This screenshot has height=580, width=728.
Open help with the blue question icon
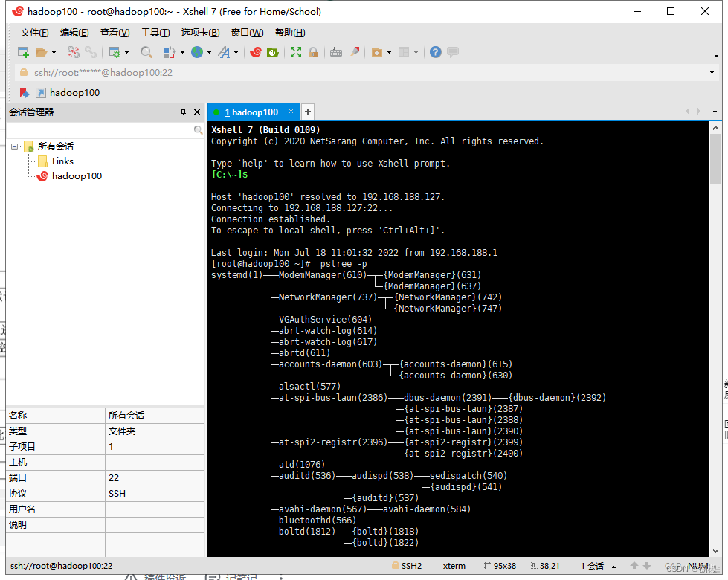point(436,52)
